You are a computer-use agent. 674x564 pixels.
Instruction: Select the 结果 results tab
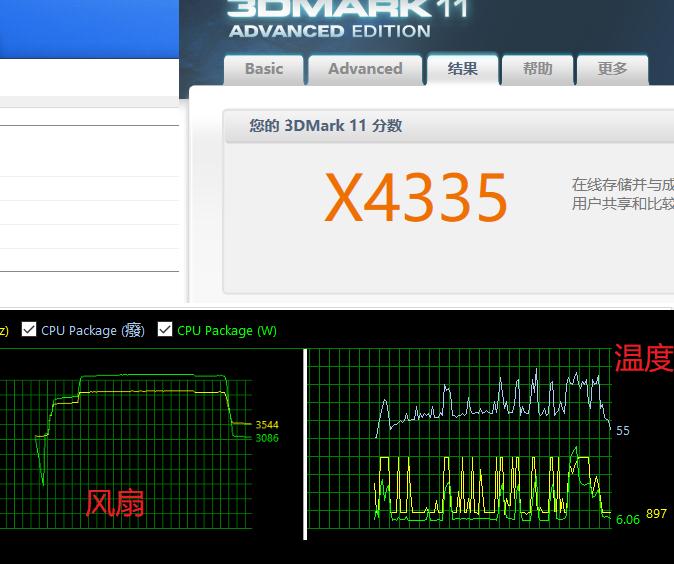[x=463, y=69]
